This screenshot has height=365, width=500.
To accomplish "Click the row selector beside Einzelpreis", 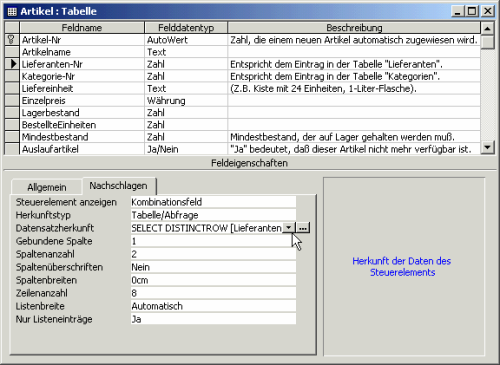I will point(12,101).
